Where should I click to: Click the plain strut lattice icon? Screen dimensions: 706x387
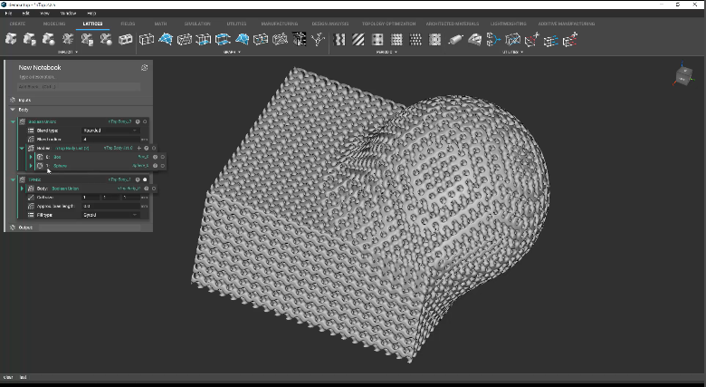[68, 39]
